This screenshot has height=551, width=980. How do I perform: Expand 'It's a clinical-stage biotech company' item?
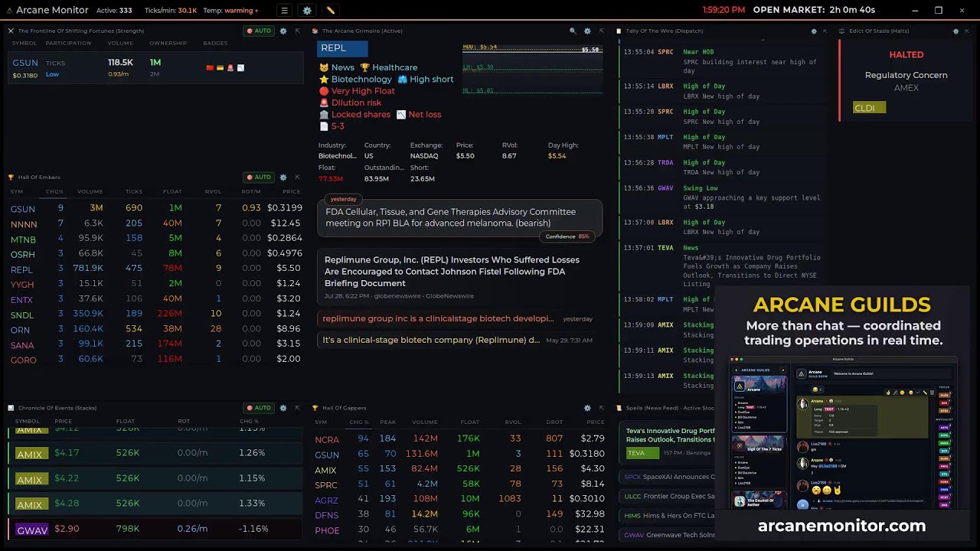tap(459, 340)
